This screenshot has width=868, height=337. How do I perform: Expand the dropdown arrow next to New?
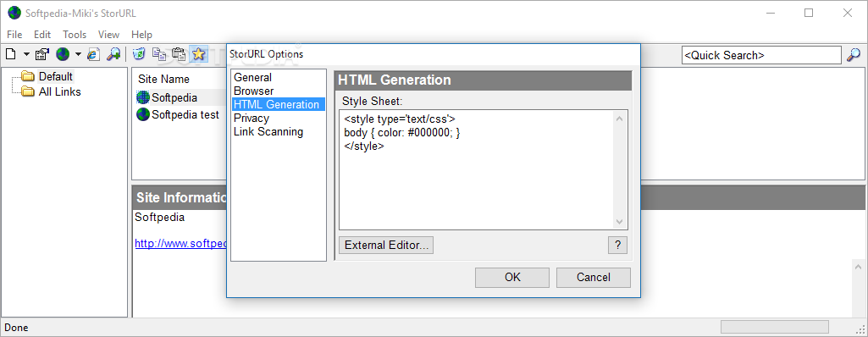pyautogui.click(x=26, y=54)
